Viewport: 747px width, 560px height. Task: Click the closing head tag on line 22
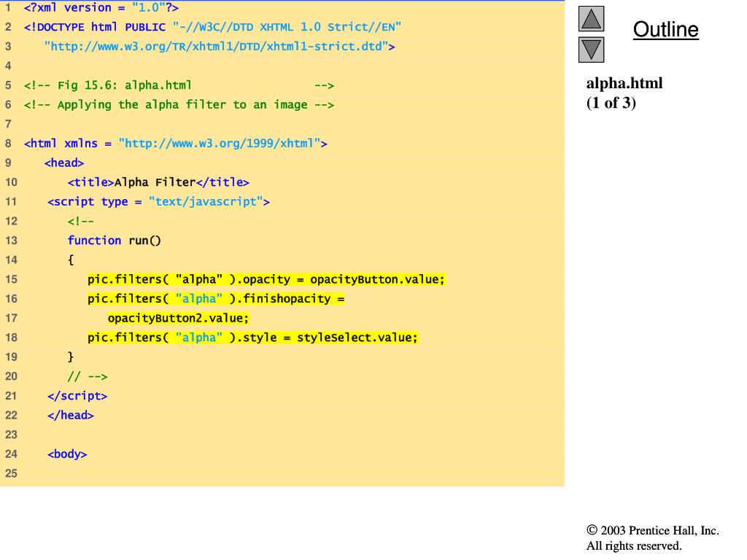point(71,415)
